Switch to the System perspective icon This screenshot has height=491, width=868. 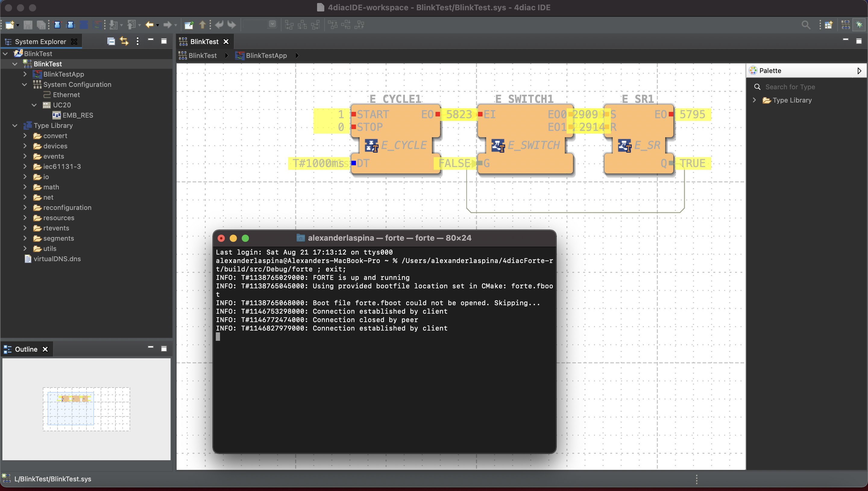click(x=846, y=25)
